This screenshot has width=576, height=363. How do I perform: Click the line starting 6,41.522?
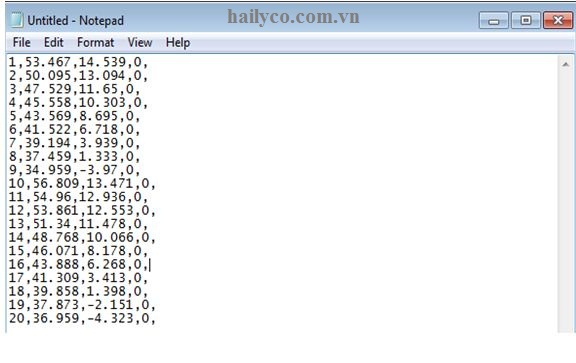pos(75,129)
